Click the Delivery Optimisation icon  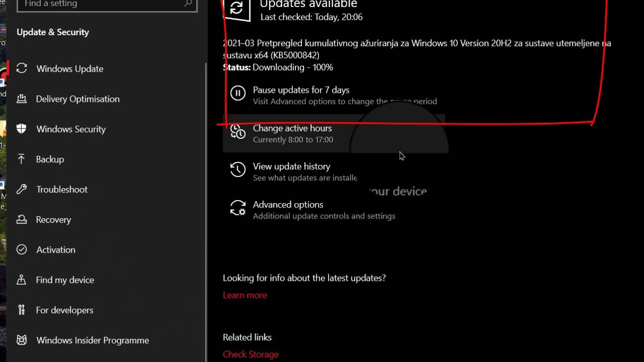click(22, 99)
